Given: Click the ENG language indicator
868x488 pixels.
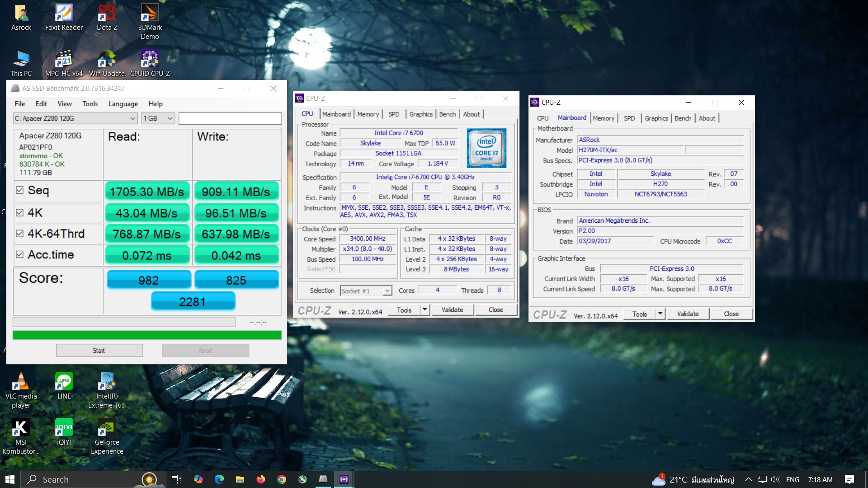Looking at the screenshot, I should pyautogui.click(x=793, y=479).
